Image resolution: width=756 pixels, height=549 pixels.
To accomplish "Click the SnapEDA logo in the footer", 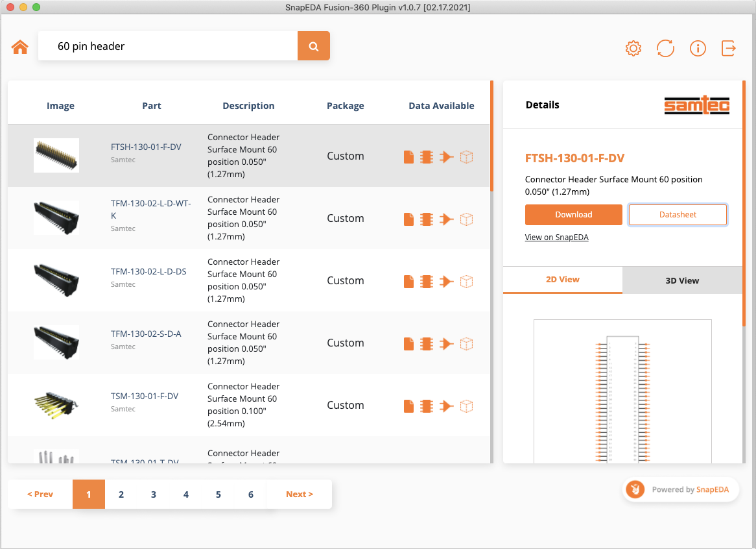I will tap(635, 489).
